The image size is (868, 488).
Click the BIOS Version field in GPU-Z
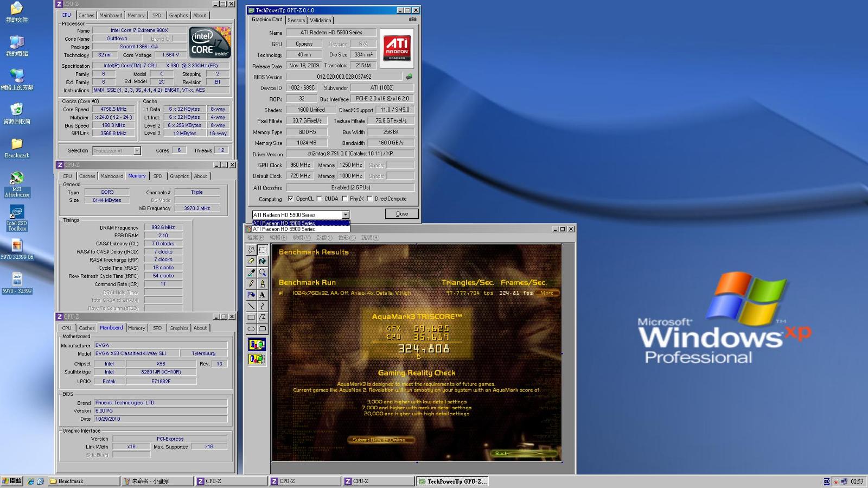pos(344,77)
